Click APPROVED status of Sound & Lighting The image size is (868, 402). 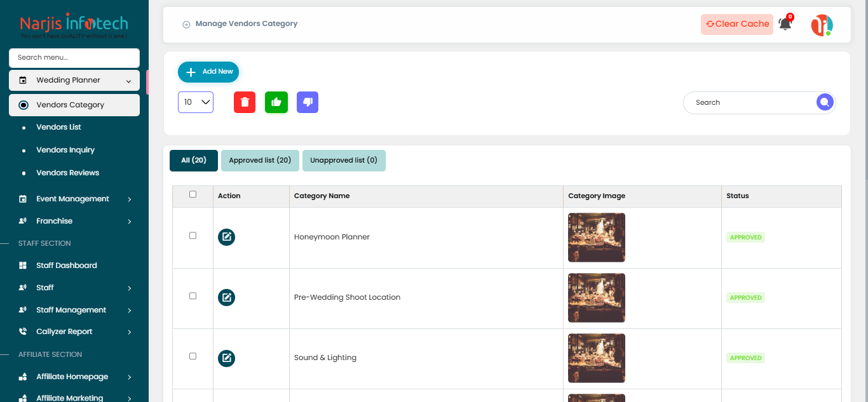pos(746,358)
